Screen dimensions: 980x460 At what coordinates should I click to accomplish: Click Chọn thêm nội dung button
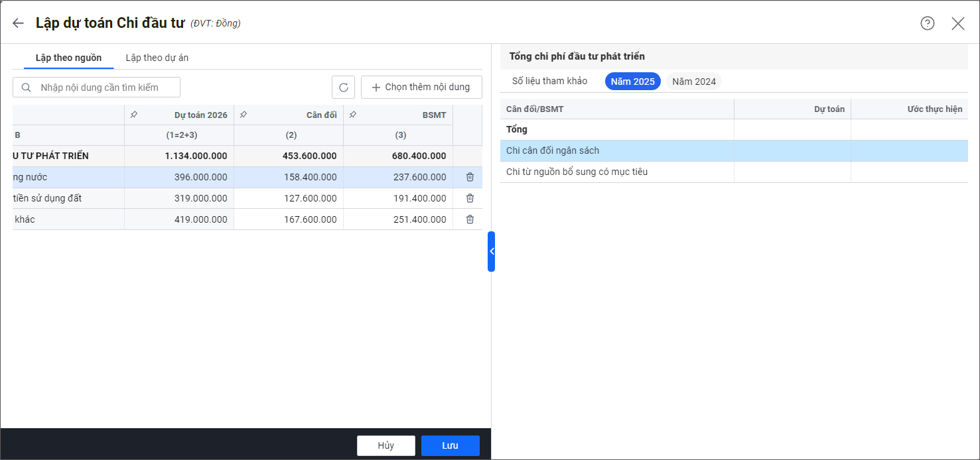pyautogui.click(x=421, y=87)
